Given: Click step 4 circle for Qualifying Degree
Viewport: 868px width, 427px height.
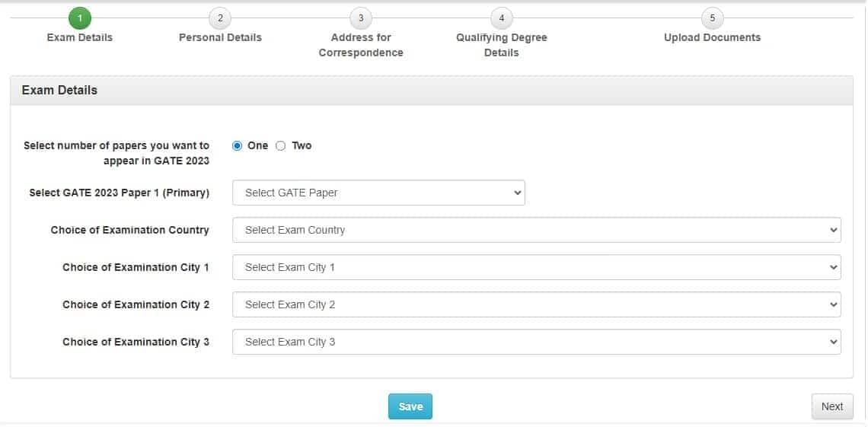Looking at the screenshot, I should (502, 18).
